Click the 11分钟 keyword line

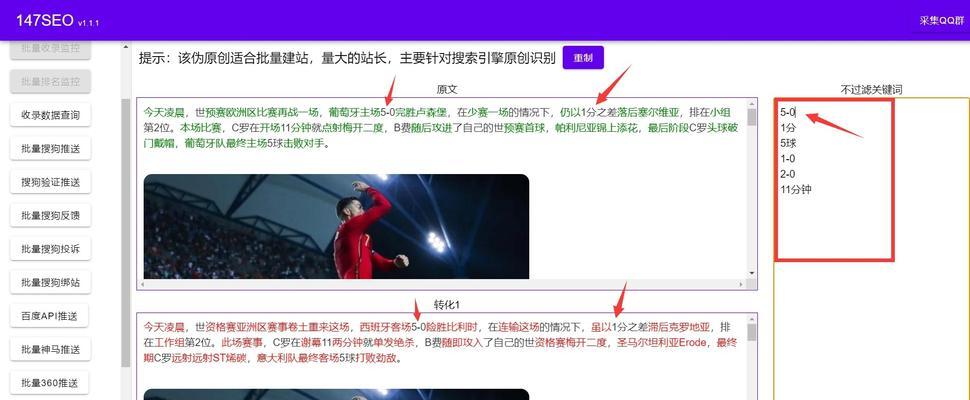[x=796, y=190]
